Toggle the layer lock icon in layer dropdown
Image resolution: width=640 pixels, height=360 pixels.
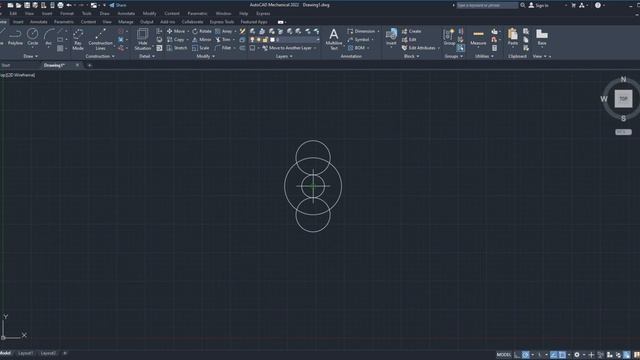click(x=265, y=40)
